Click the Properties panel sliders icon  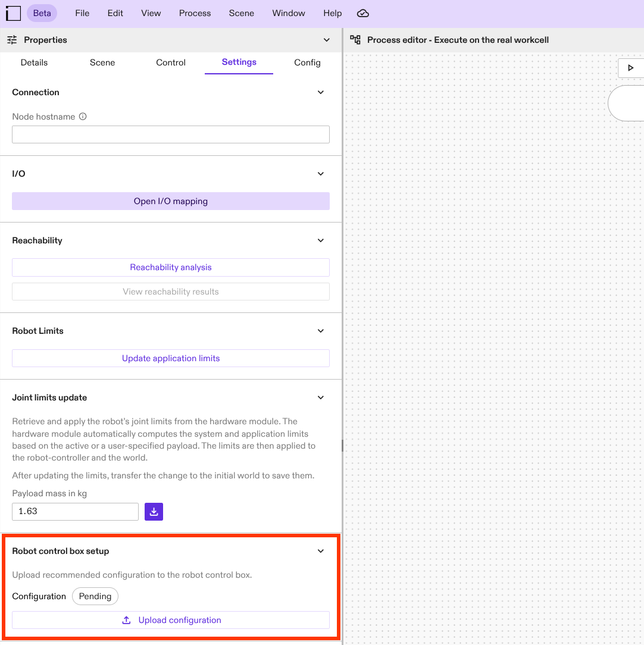pos(12,40)
